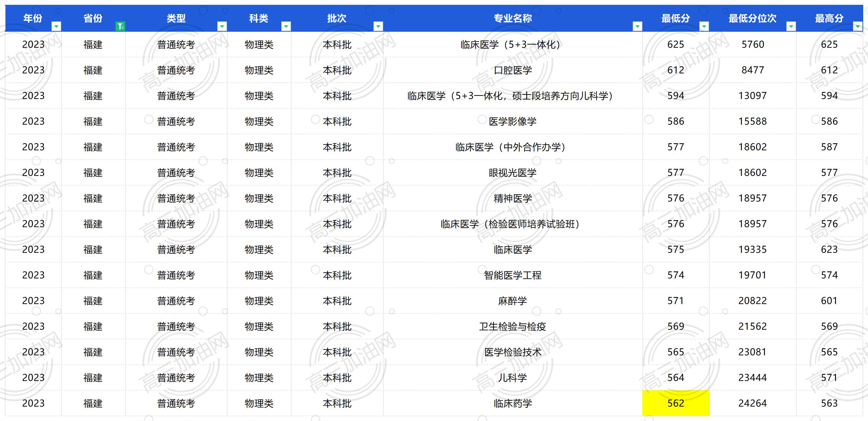868x421 pixels.
Task: Select the lowest score cell 594
Action: (676, 96)
